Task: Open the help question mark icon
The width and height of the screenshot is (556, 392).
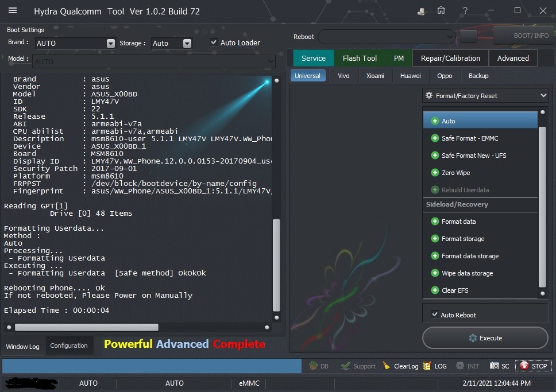Action: click(465, 11)
